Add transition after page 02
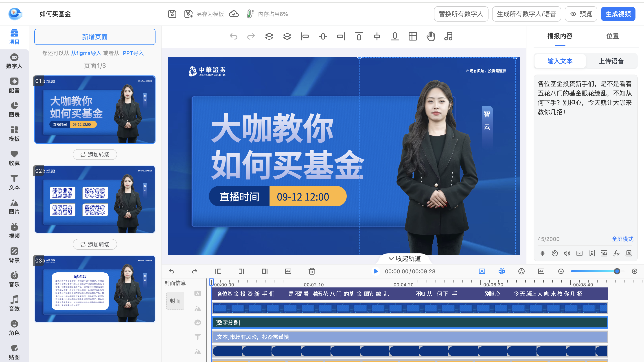644x362 pixels. click(95, 244)
